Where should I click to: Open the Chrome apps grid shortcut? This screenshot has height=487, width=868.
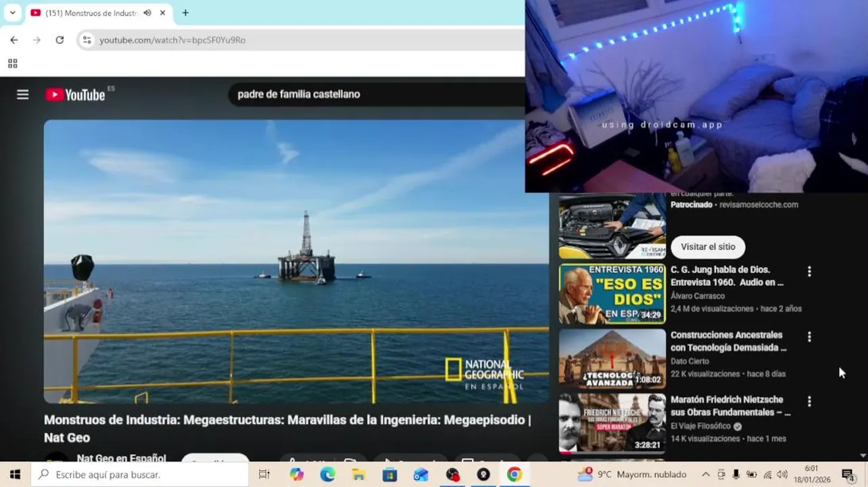pyautogui.click(x=12, y=64)
